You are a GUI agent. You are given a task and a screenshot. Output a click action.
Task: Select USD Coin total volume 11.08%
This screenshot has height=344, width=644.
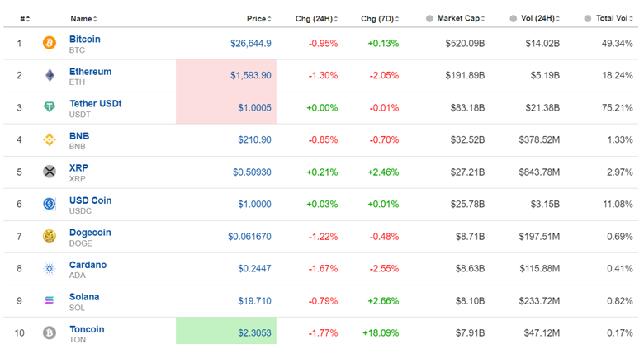(618, 204)
